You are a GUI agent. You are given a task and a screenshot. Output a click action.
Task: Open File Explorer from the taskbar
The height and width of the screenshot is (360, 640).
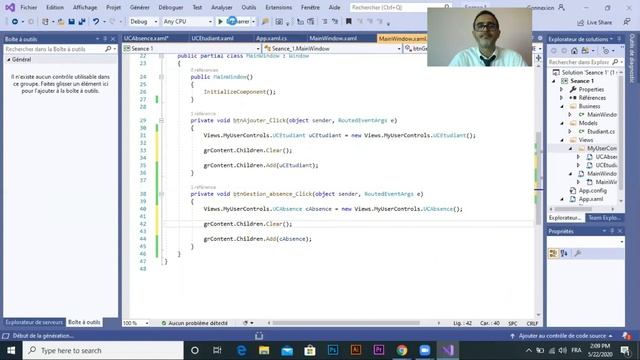[x=264, y=350]
